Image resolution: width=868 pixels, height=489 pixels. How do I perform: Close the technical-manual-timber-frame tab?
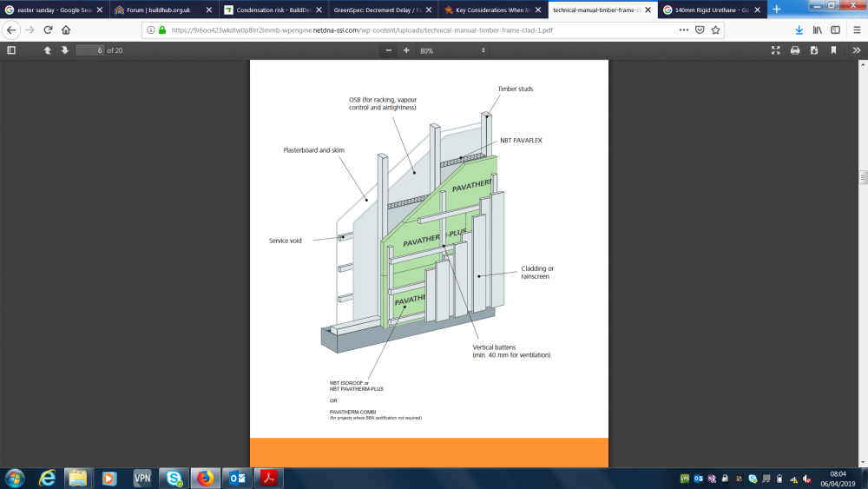(648, 10)
